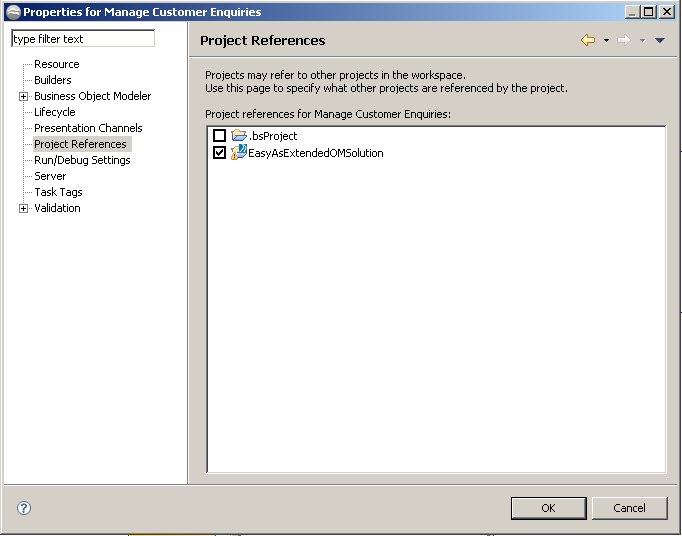Click the EasyAsExtendedOMSolution project icon
Viewport: 682px width, 536px height.
click(x=239, y=152)
